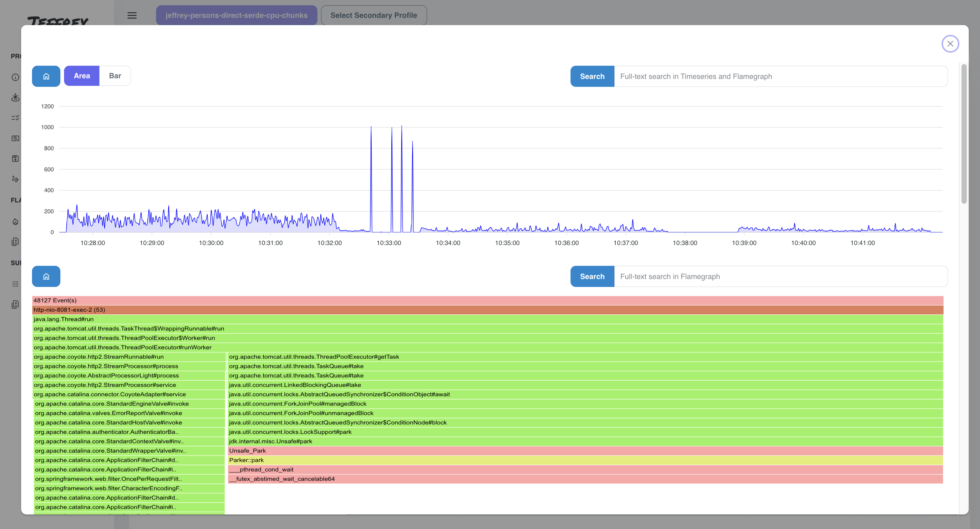Viewport: 980px width, 529px height.
Task: Select the LinkedBlockingQueue#take frame
Action: pyautogui.click(x=585, y=385)
